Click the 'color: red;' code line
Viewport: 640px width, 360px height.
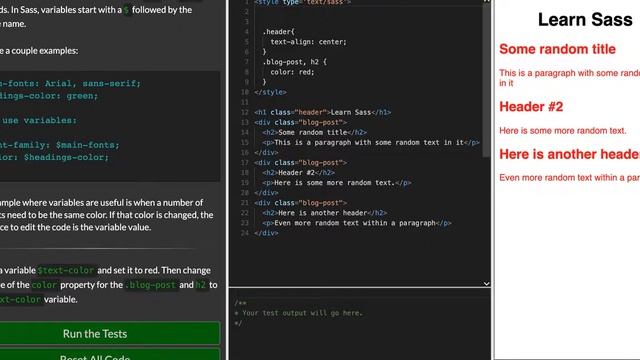292,72
